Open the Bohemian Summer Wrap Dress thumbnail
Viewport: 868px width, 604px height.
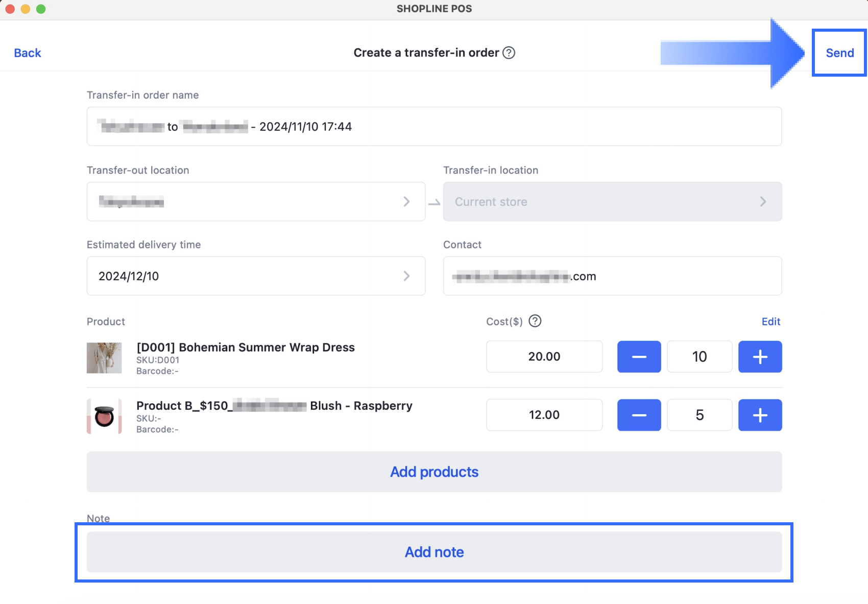tap(104, 358)
